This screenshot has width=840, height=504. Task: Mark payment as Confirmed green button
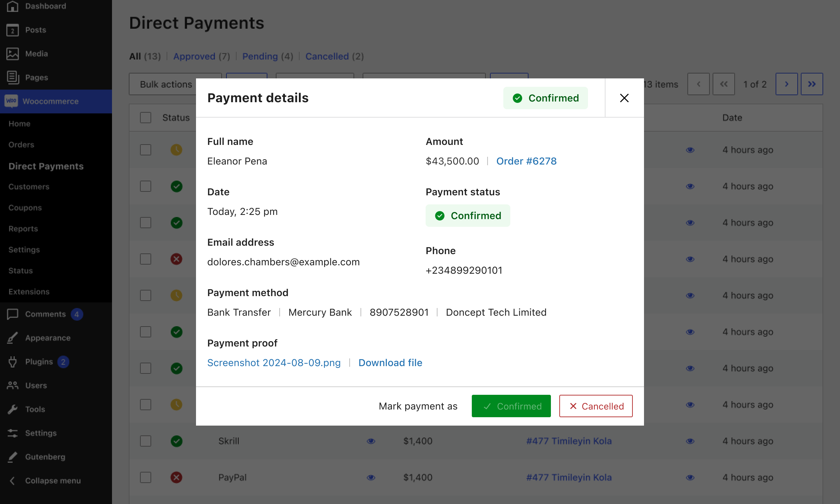pyautogui.click(x=511, y=406)
